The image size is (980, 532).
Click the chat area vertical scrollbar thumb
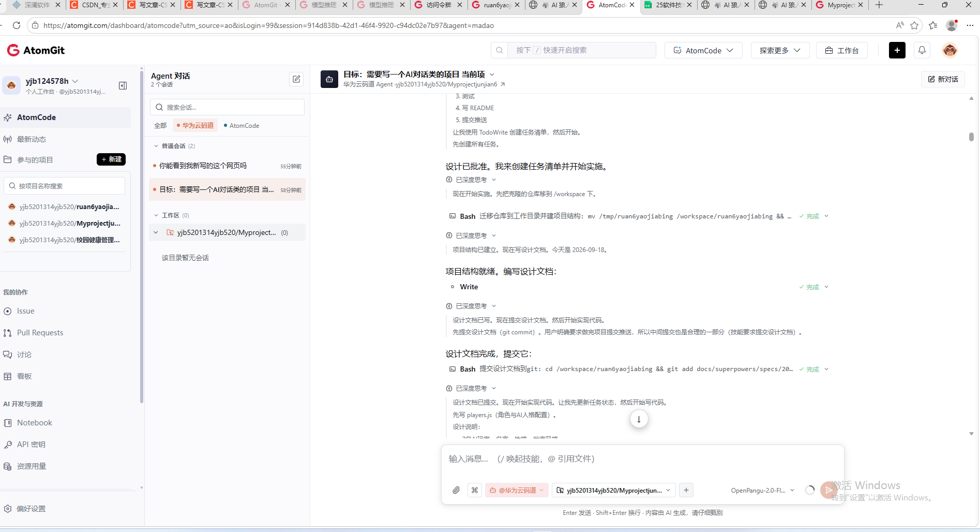pos(971,137)
